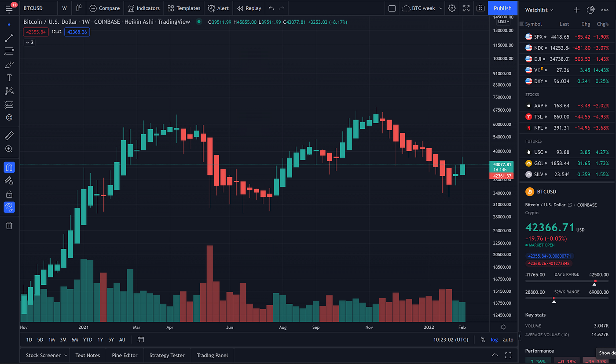Open the emoji icons tool
The width and height of the screenshot is (616, 364).
tap(9, 118)
